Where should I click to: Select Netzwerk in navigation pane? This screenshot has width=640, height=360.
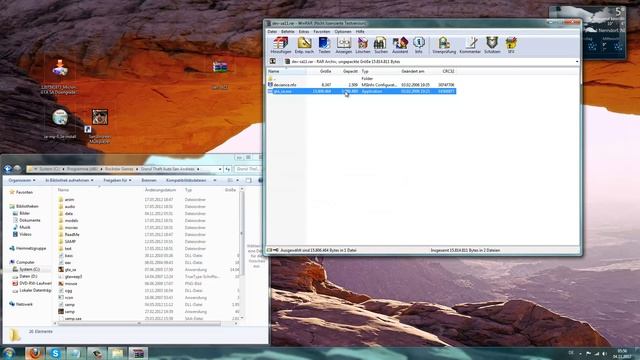(24, 304)
